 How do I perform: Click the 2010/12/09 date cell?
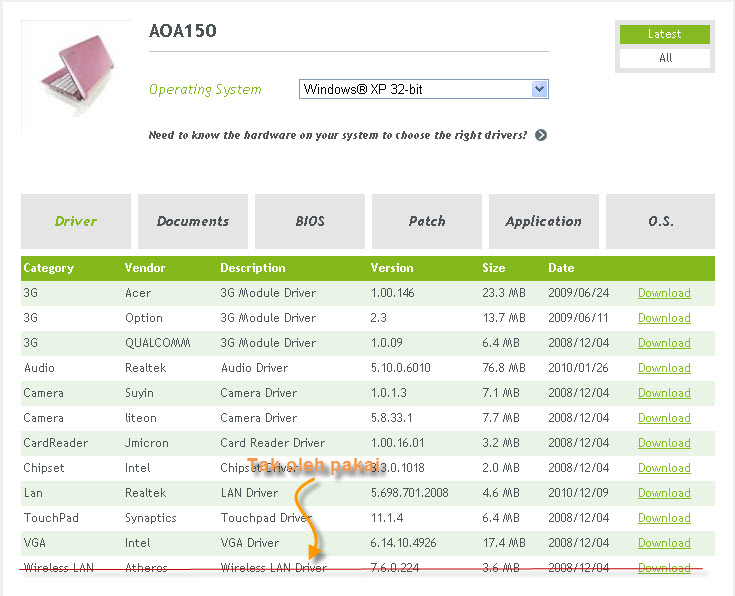578,493
